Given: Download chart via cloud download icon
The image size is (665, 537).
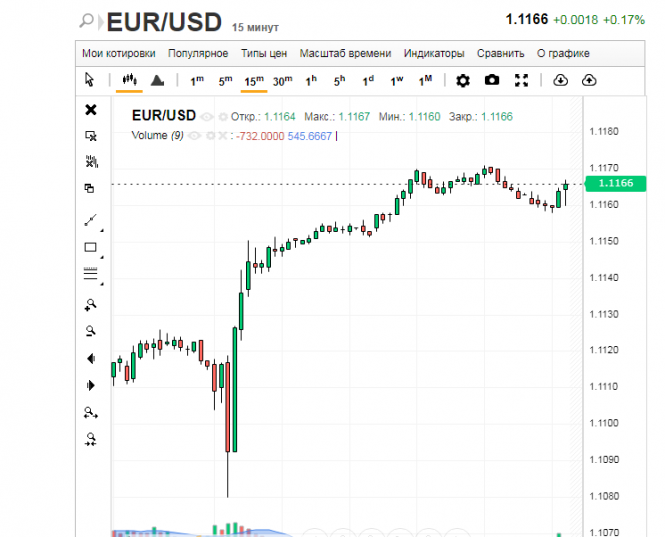Looking at the screenshot, I should pyautogui.click(x=561, y=80).
